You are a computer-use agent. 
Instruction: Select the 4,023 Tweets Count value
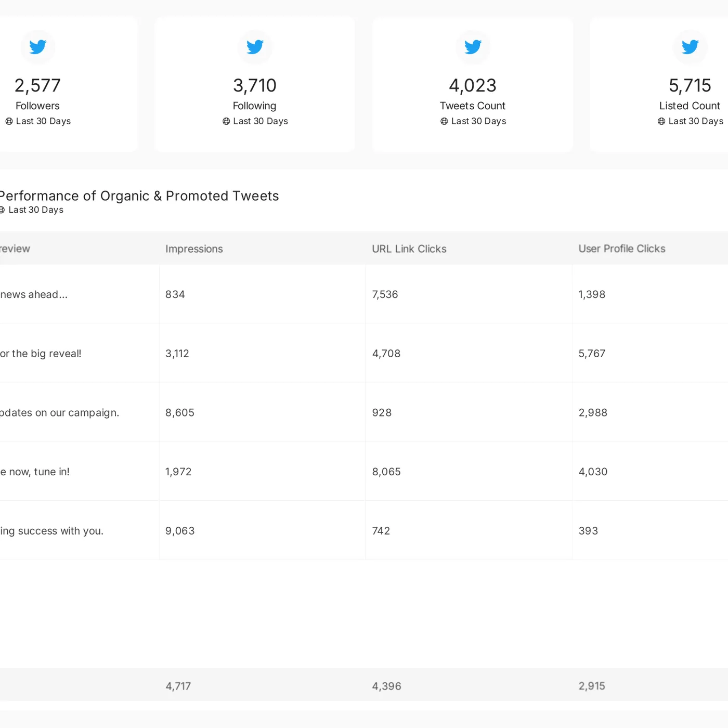(x=473, y=85)
